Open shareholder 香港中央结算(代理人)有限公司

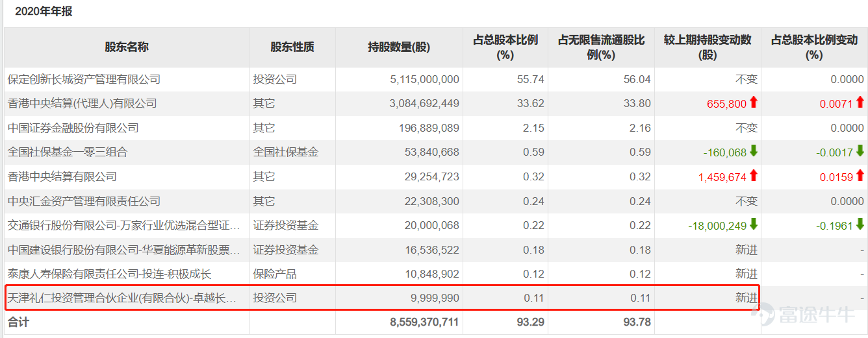(82, 103)
